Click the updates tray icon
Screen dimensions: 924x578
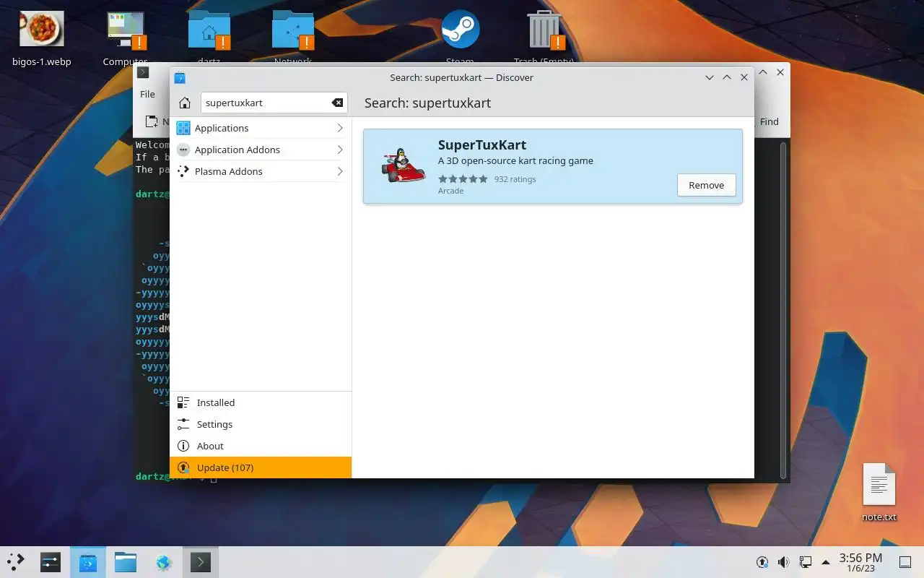(x=762, y=562)
